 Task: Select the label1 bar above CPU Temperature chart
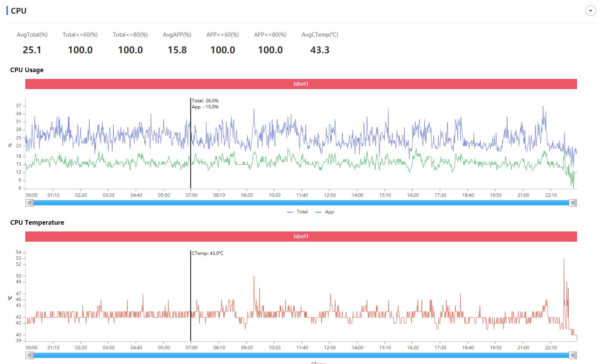[x=301, y=236]
